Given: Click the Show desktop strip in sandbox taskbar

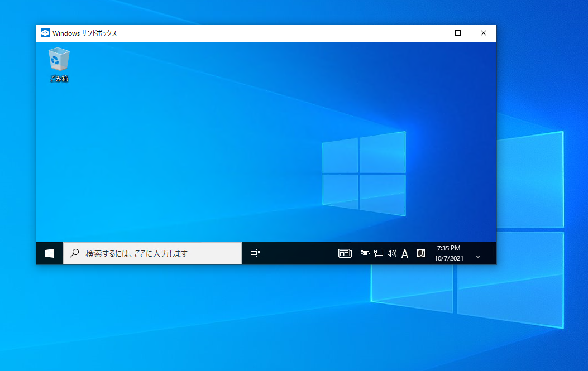Looking at the screenshot, I should 495,253.
